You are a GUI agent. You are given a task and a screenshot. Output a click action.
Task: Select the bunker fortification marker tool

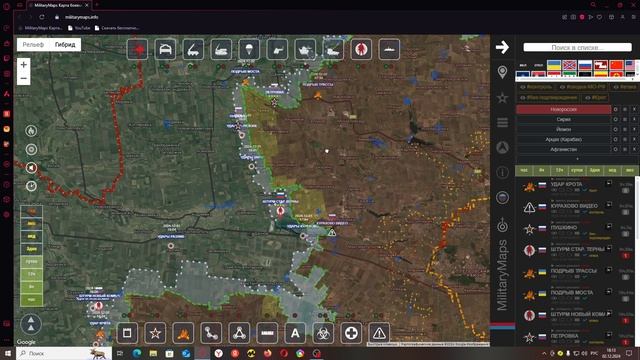165,49
